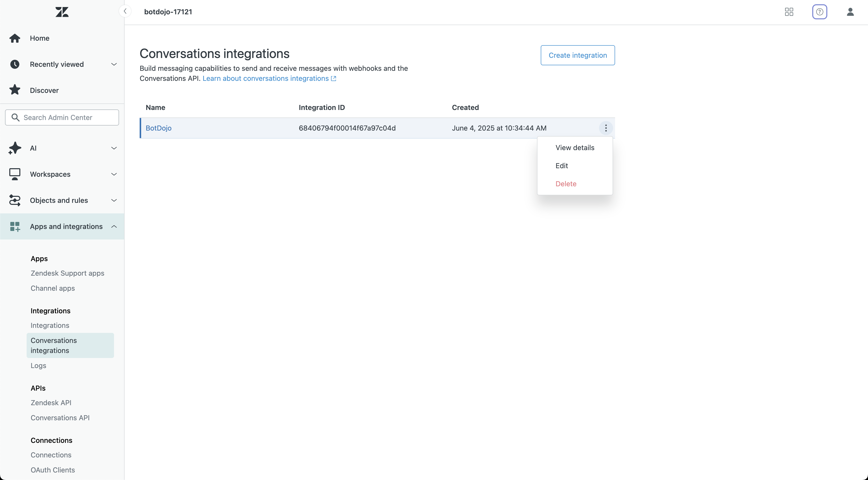The width and height of the screenshot is (868, 480).
Task: Click the Workspaces monitor icon
Action: (x=15, y=174)
